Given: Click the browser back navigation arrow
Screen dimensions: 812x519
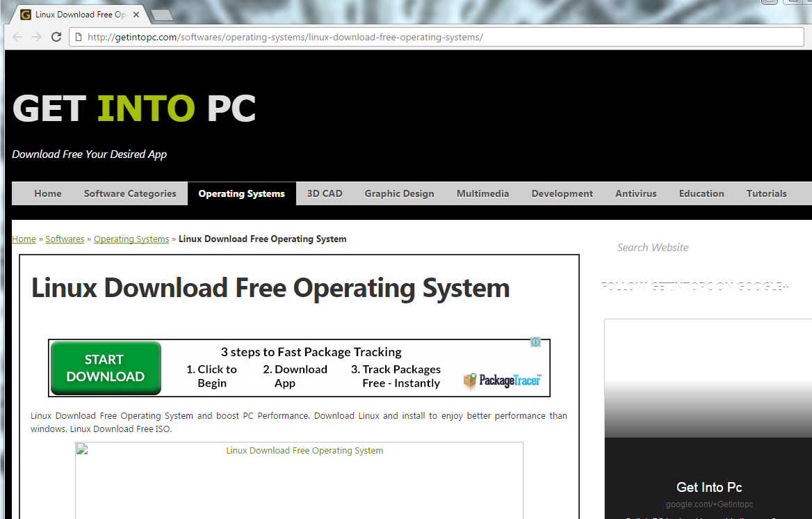Looking at the screenshot, I should [x=17, y=37].
